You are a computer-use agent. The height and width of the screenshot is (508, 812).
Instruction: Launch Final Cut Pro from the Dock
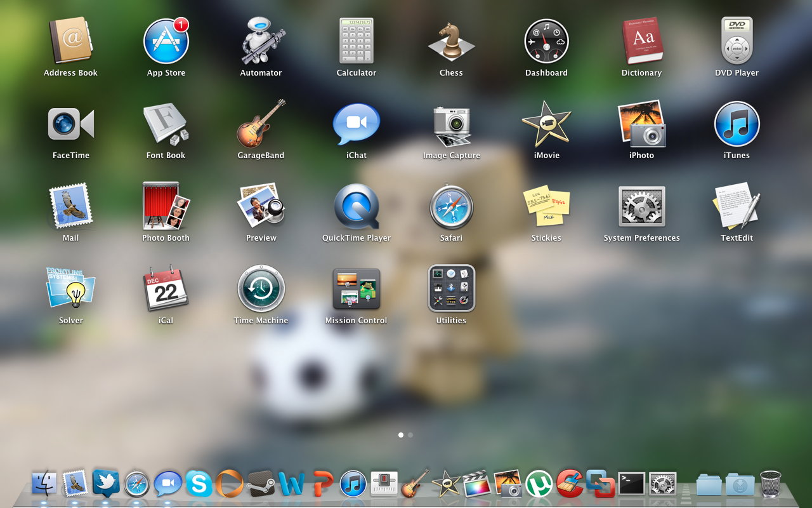pyautogui.click(x=477, y=485)
